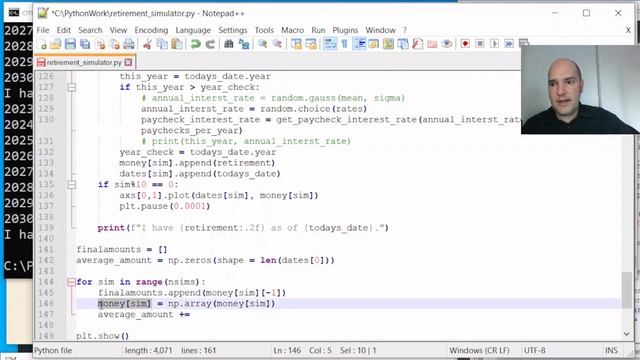Open the Window menu
Image resolution: width=640 pixels, height=360 pixels.
pos(380,30)
